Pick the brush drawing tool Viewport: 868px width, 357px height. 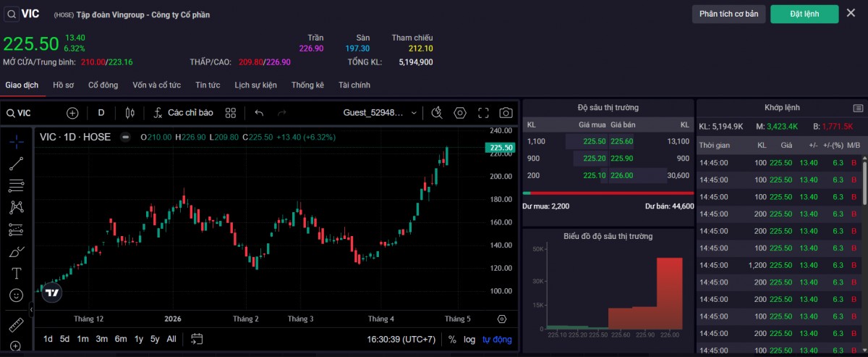[x=16, y=252]
